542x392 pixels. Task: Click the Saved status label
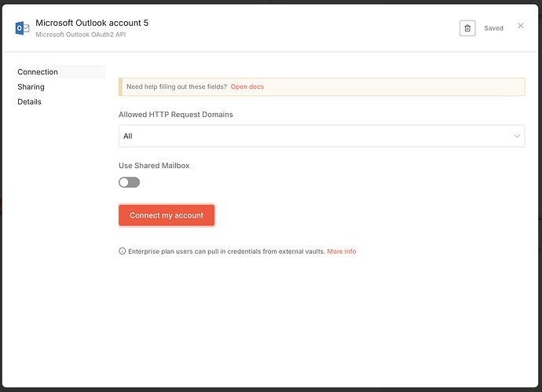pyautogui.click(x=493, y=28)
